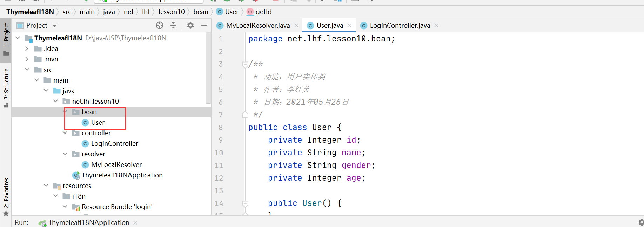The image size is (644, 227).
Task: Select the .mvn folder in tree
Action: click(51, 59)
